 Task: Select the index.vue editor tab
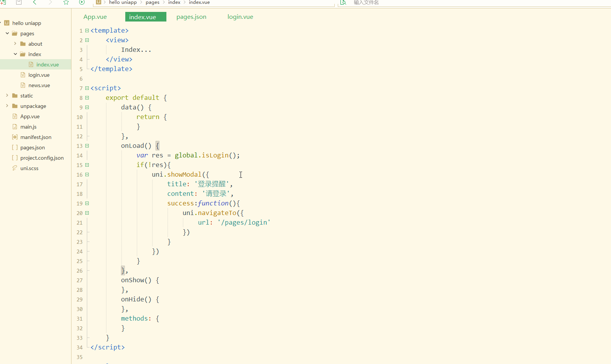tap(146, 17)
